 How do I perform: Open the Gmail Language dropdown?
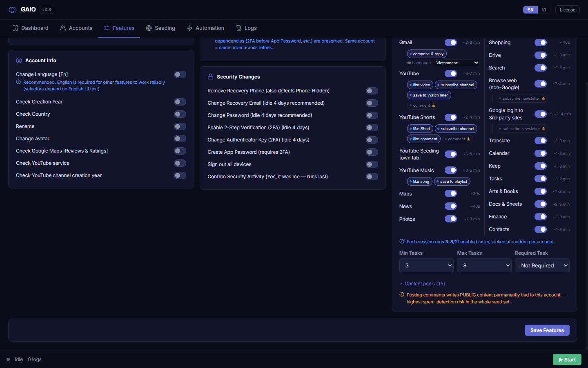(x=457, y=63)
